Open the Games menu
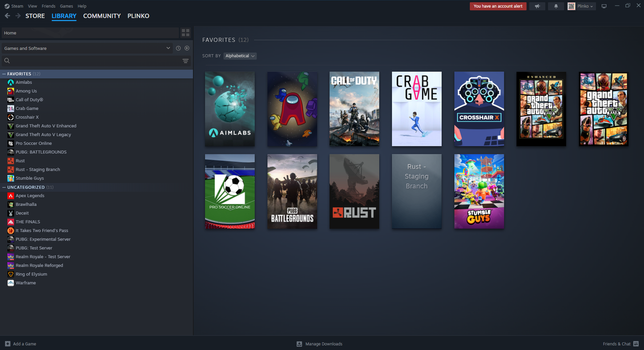 (x=66, y=6)
